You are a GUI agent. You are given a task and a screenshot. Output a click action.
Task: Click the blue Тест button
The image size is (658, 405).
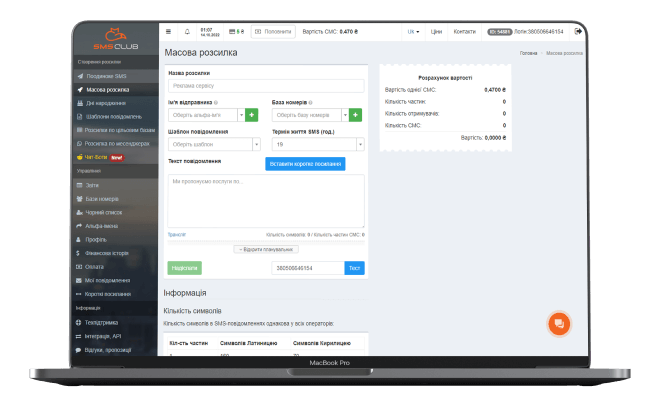(x=354, y=268)
